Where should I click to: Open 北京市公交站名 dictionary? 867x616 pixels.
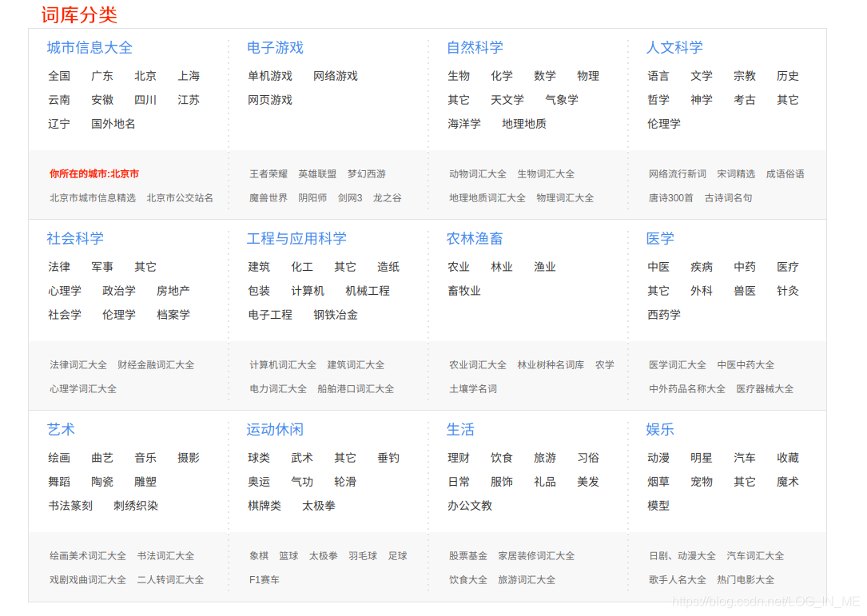tap(180, 198)
